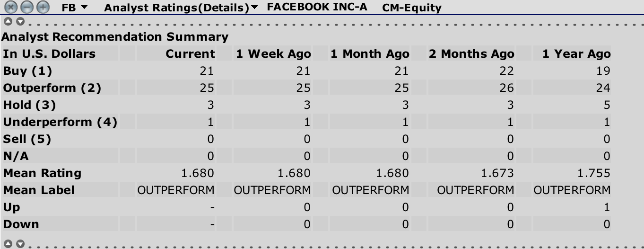Open the FB ticker dropdown
644x249 pixels.
point(75,8)
